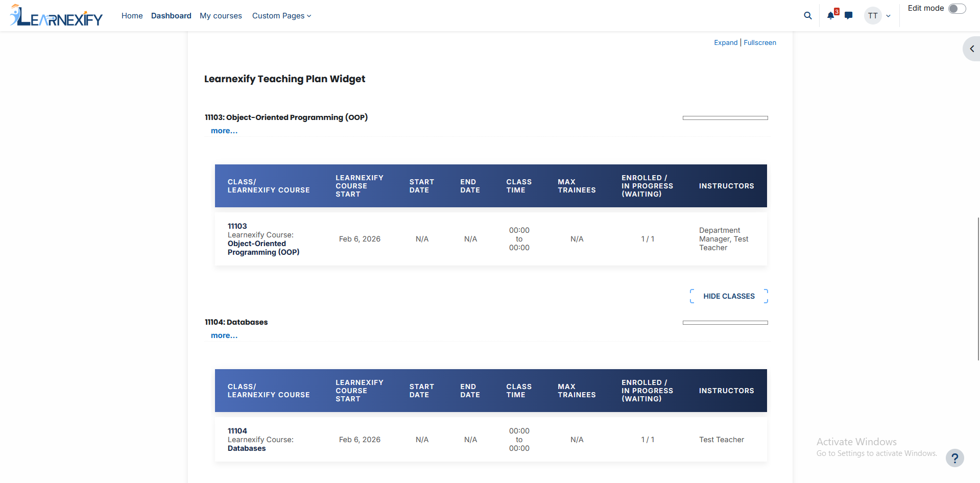This screenshot has height=483, width=980.
Task: Click the 1 / 1 enrolled value in 11104 row
Action: pos(648,440)
